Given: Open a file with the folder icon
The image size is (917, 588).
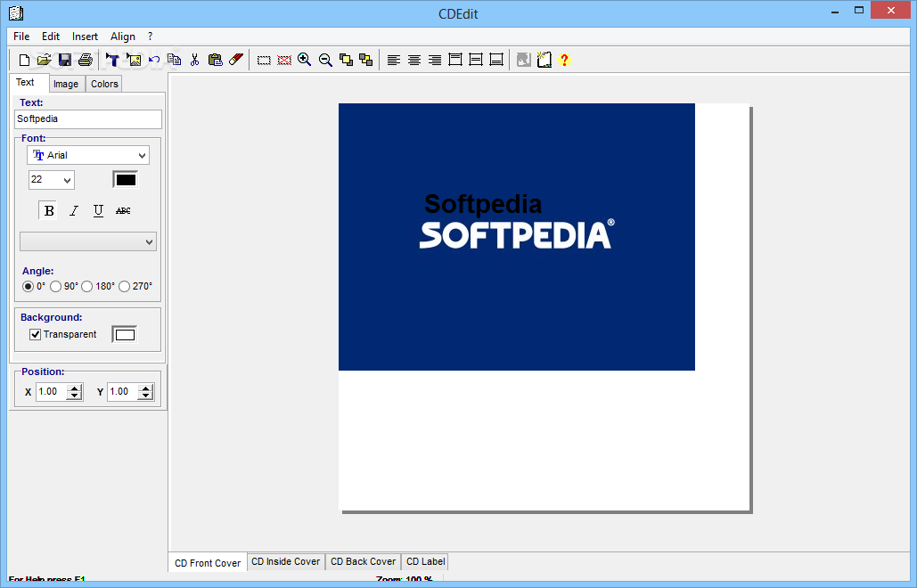Looking at the screenshot, I should (x=45, y=60).
